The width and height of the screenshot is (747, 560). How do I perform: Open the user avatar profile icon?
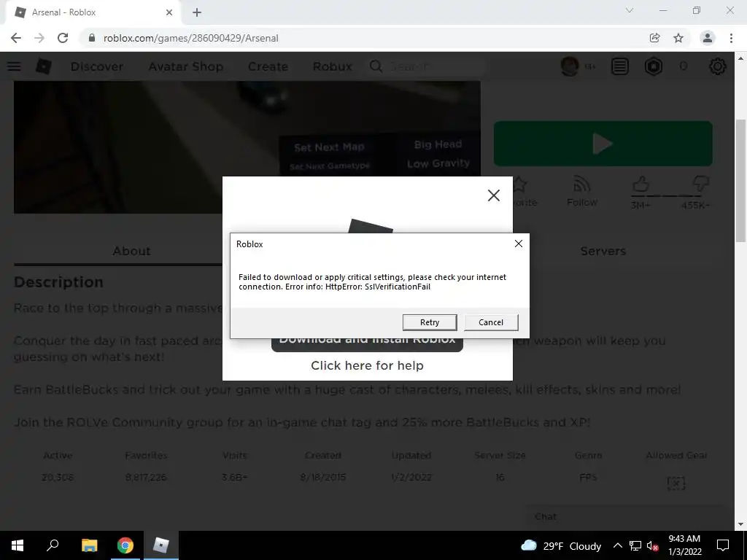click(570, 66)
